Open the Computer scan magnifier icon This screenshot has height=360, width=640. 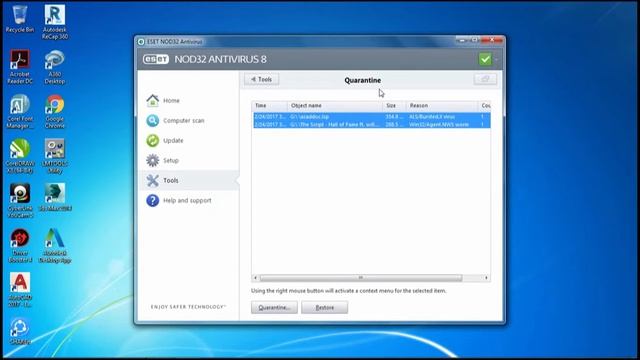click(x=153, y=120)
